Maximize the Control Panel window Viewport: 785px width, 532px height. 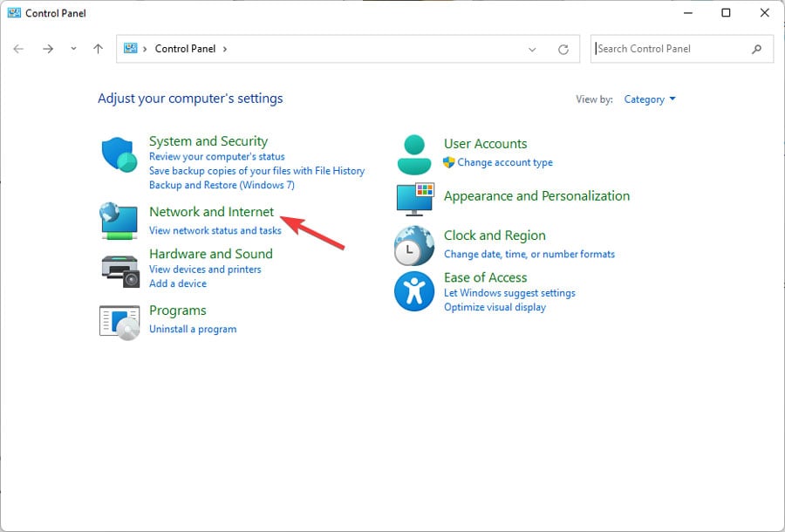[726, 13]
